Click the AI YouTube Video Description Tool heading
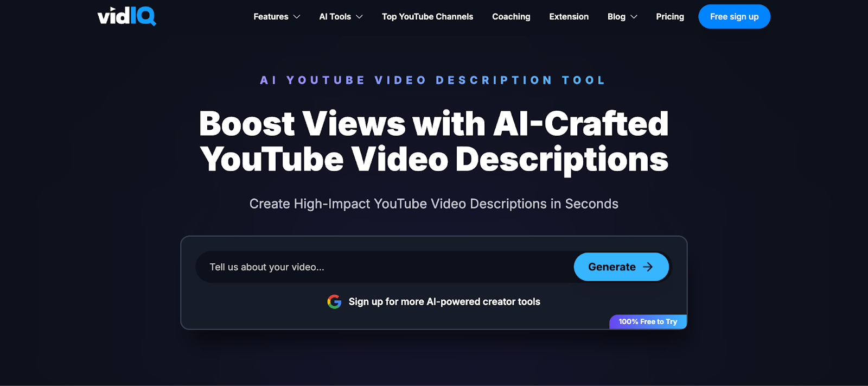Image resolution: width=868 pixels, height=386 pixels. [433, 80]
